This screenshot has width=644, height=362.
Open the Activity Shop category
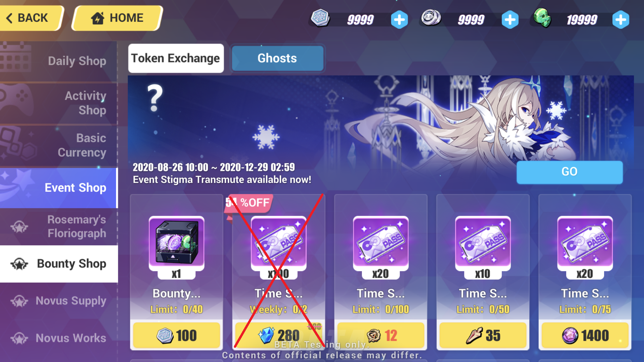58,103
